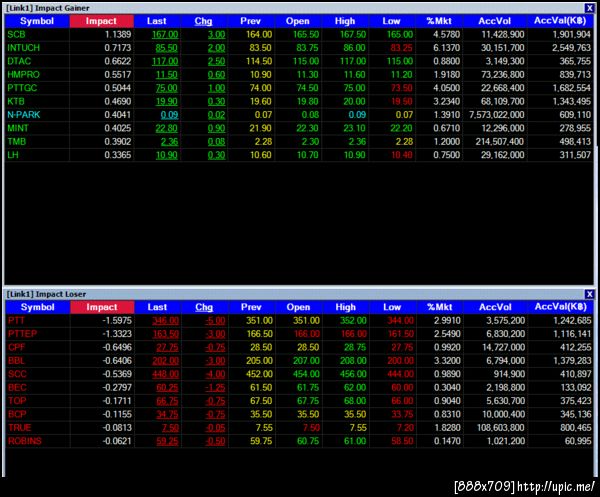Select the PTT symbol in Impact Loser
Viewport: 600px width, 497px height.
pos(16,320)
